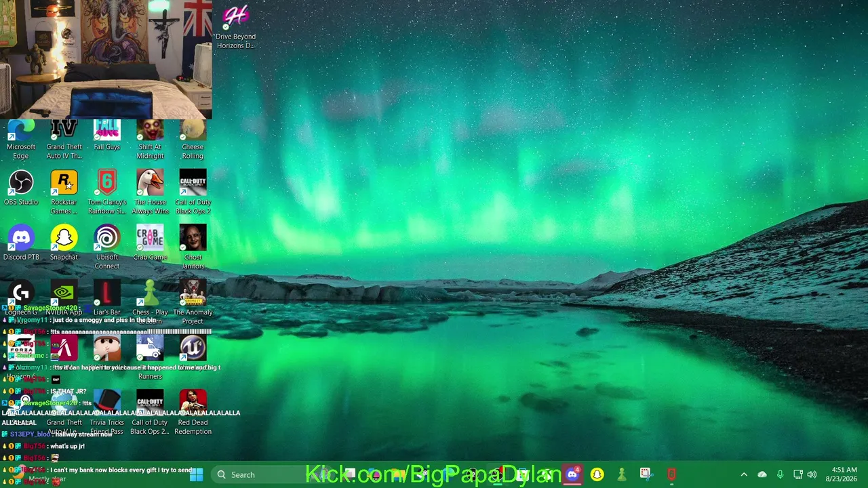The image size is (868, 488).
Task: Open Snapchat from the taskbar
Action: [597, 474]
